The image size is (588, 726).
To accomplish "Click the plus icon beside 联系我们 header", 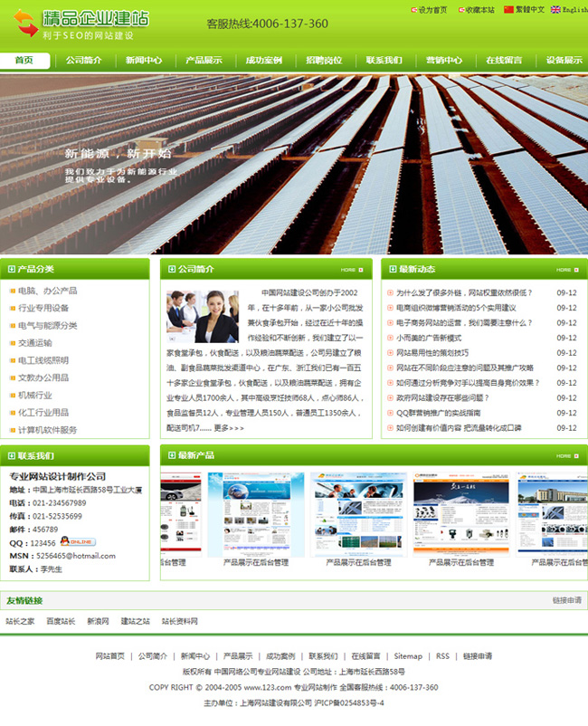I will click(12, 456).
